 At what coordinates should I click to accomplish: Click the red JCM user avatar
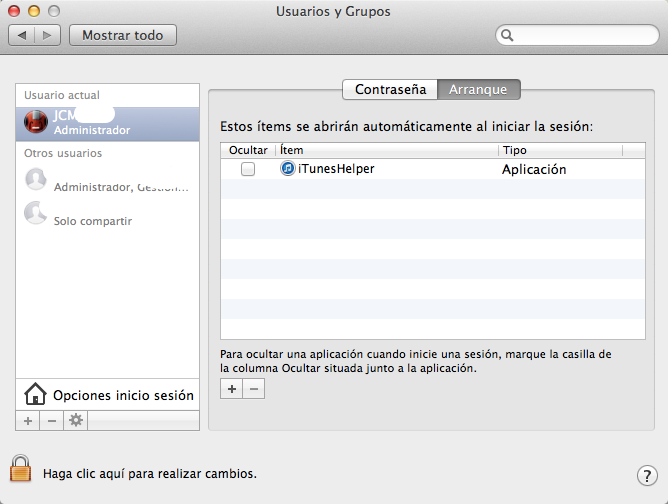(x=36, y=122)
